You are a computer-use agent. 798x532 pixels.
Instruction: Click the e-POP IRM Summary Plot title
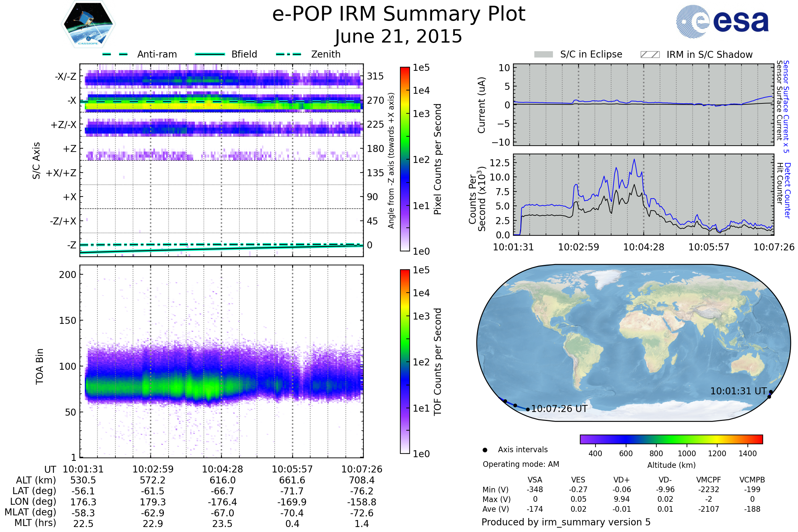click(x=399, y=14)
